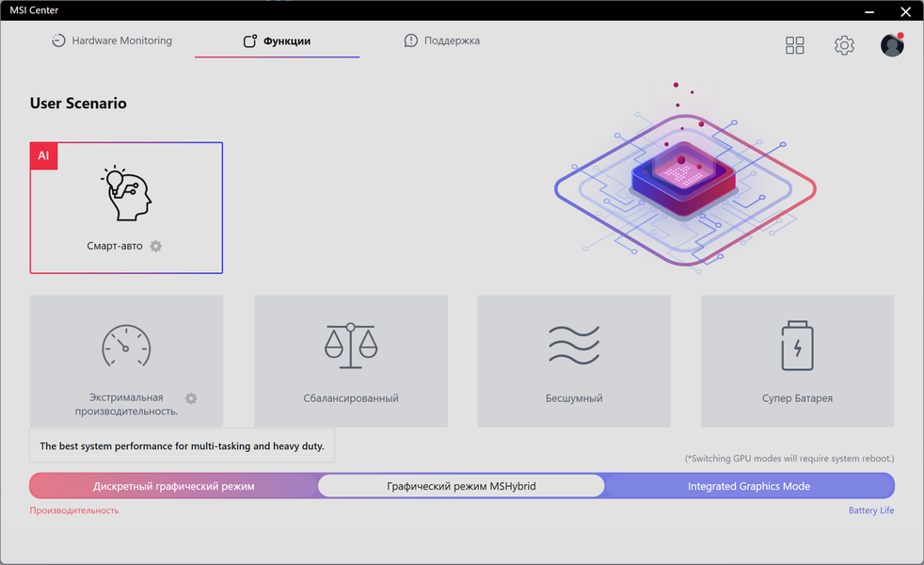Select the Смарт-авто AI scenario card
Viewport: 924px width, 565px height.
pyautogui.click(x=126, y=207)
